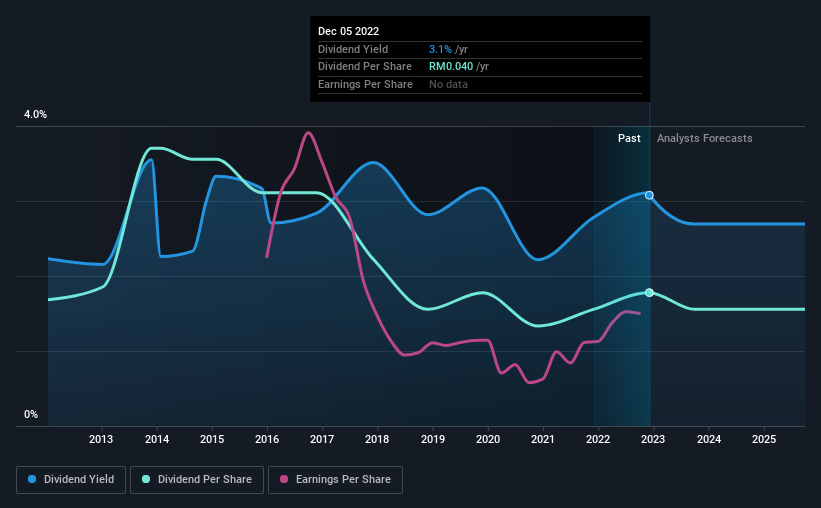
Task: Toggle the Dividend Yield legend button
Action: pos(71,480)
